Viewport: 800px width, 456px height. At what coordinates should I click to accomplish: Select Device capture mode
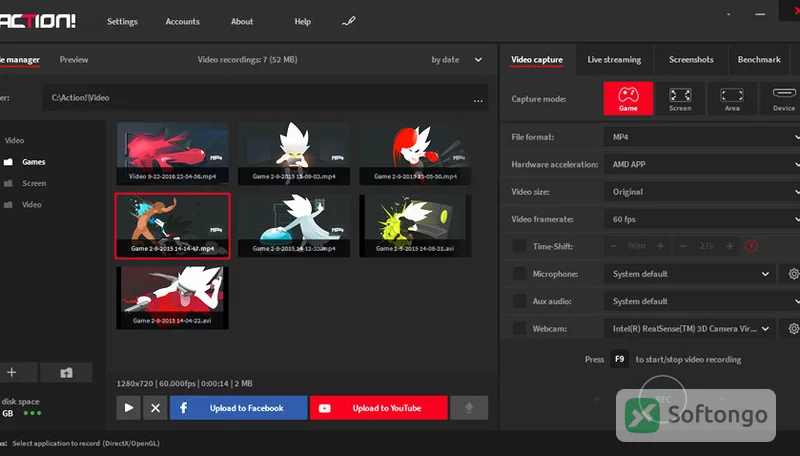coord(781,98)
